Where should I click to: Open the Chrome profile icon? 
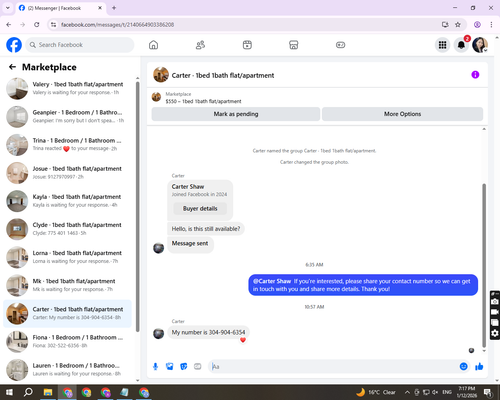click(x=477, y=25)
